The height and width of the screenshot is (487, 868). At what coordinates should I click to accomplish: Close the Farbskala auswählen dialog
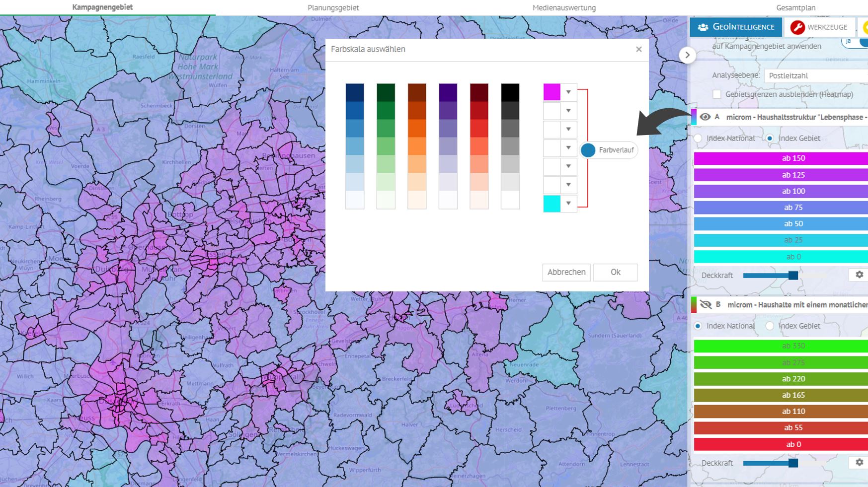click(x=639, y=49)
